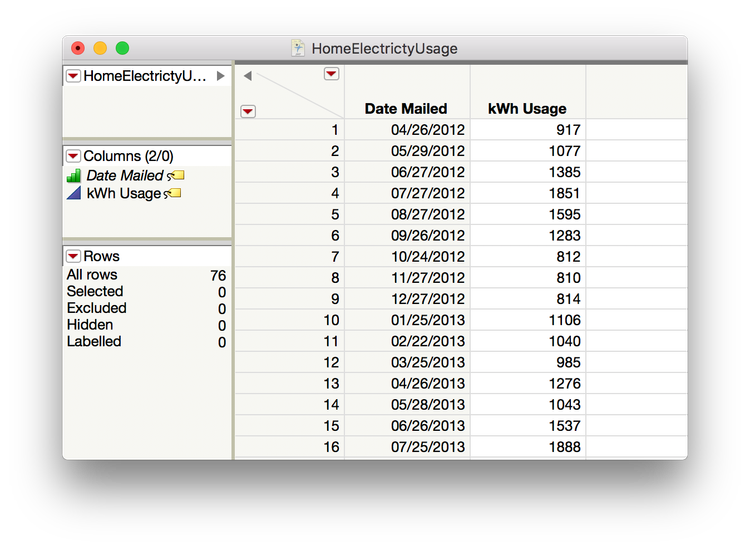The height and width of the screenshot is (549, 750).
Task: Select Date Mailed in the Columns list
Action: click(125, 176)
